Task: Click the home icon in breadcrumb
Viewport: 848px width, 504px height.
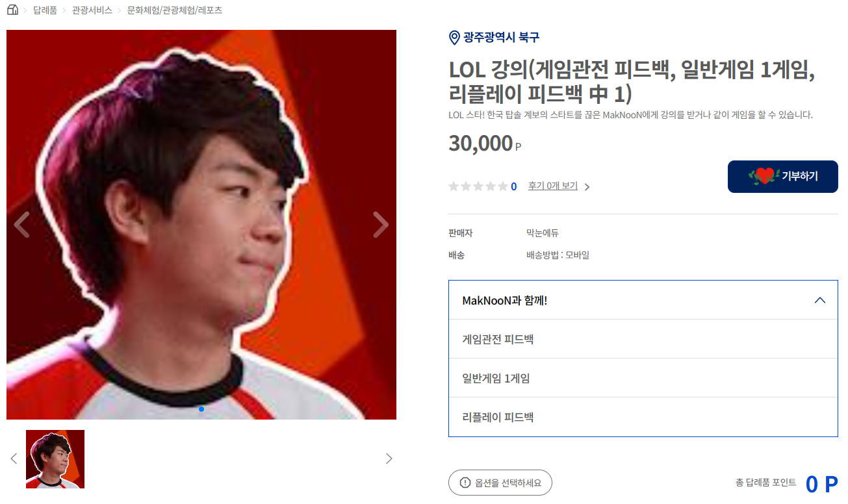Action: pyautogui.click(x=12, y=10)
